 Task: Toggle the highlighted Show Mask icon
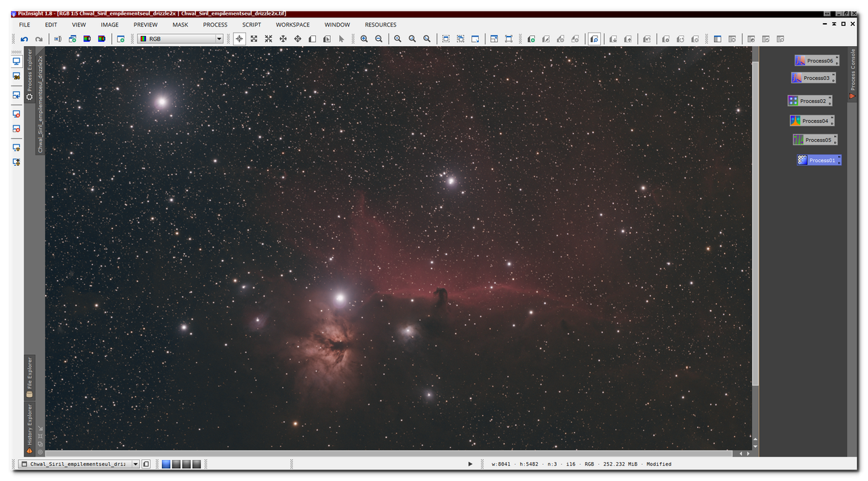[594, 39]
